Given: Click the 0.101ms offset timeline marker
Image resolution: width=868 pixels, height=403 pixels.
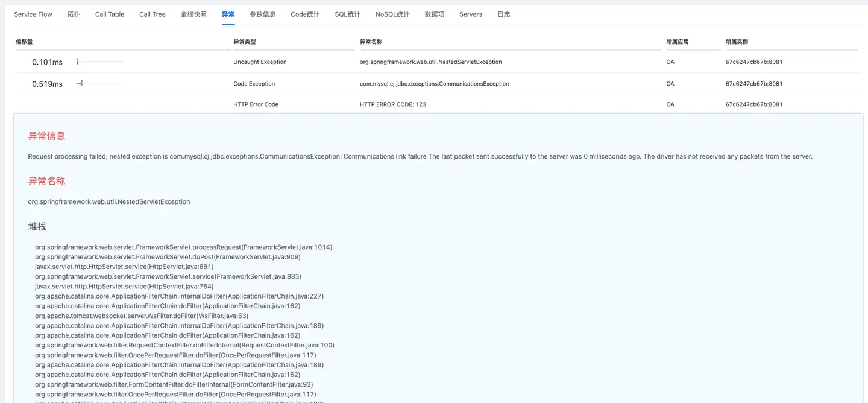Looking at the screenshot, I should point(78,62).
